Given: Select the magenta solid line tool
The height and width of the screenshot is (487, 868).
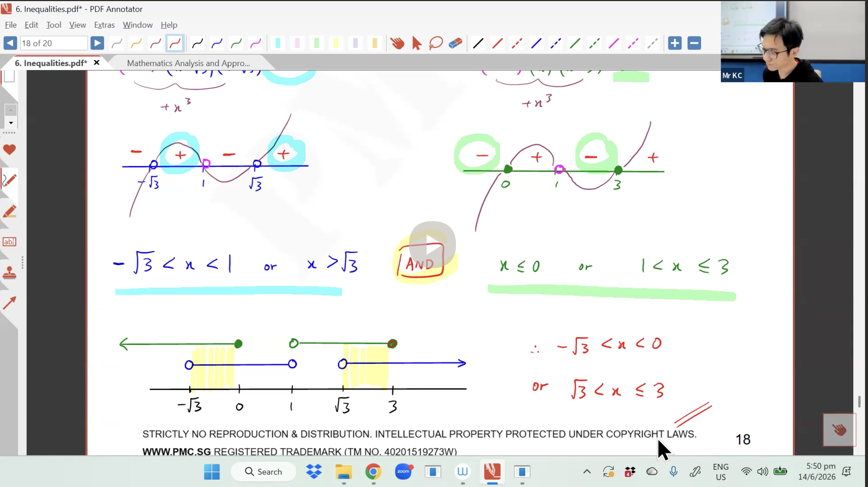Looking at the screenshot, I should (613, 43).
